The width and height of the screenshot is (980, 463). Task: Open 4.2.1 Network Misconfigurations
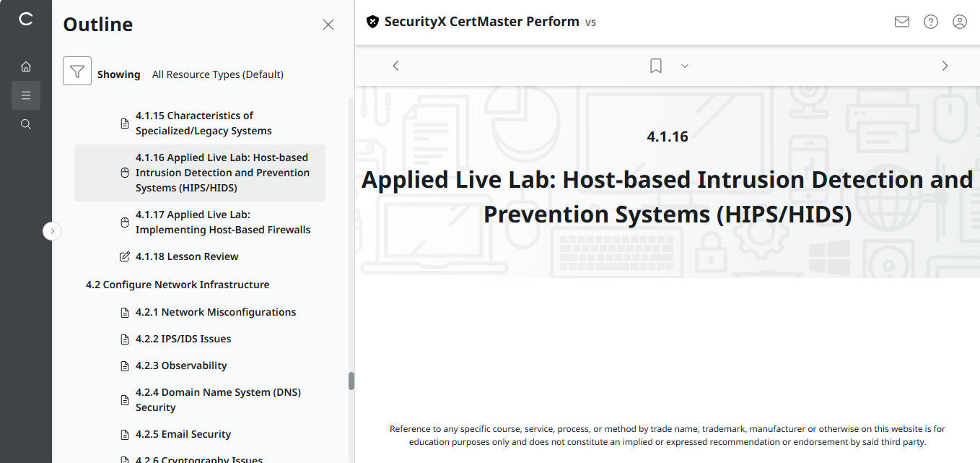[215, 311]
